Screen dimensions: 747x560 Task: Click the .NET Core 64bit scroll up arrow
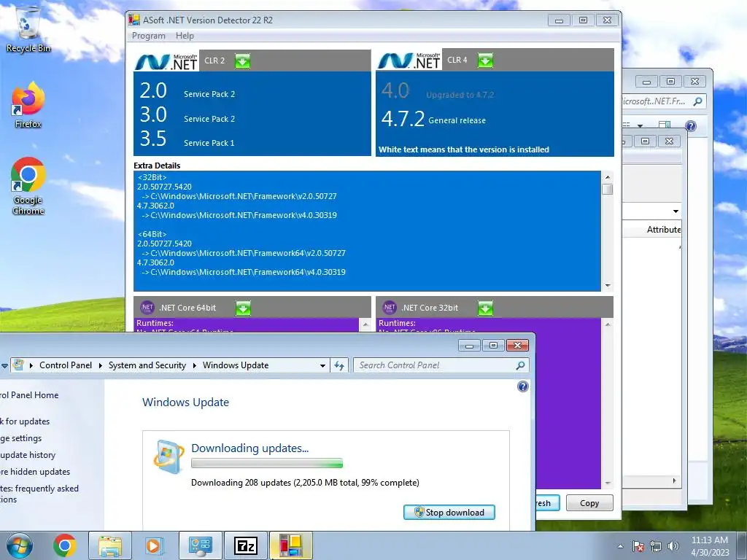click(365, 324)
